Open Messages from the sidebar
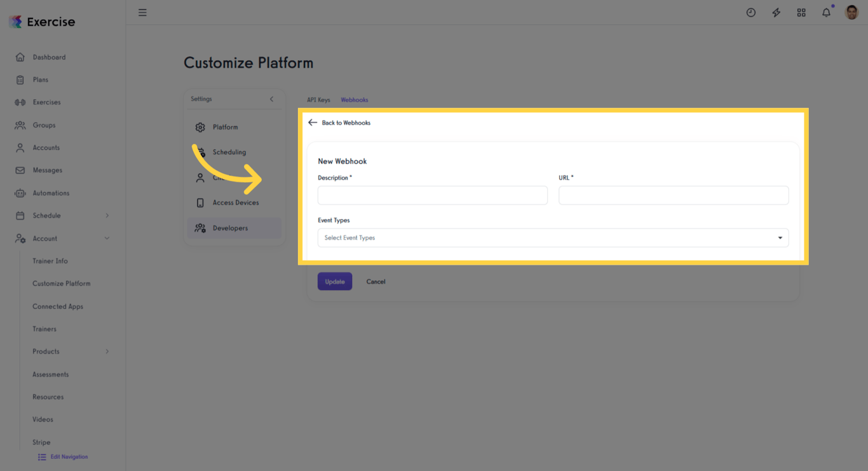Viewport: 868px width, 471px height. [x=47, y=170]
